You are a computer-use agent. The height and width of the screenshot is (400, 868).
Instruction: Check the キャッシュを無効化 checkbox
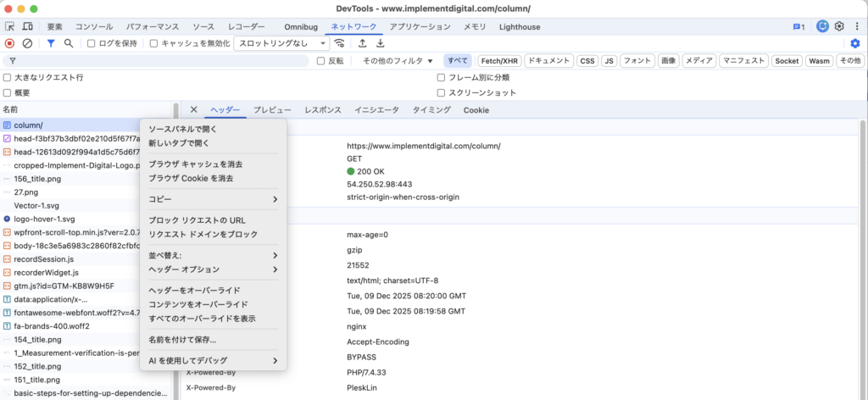154,43
